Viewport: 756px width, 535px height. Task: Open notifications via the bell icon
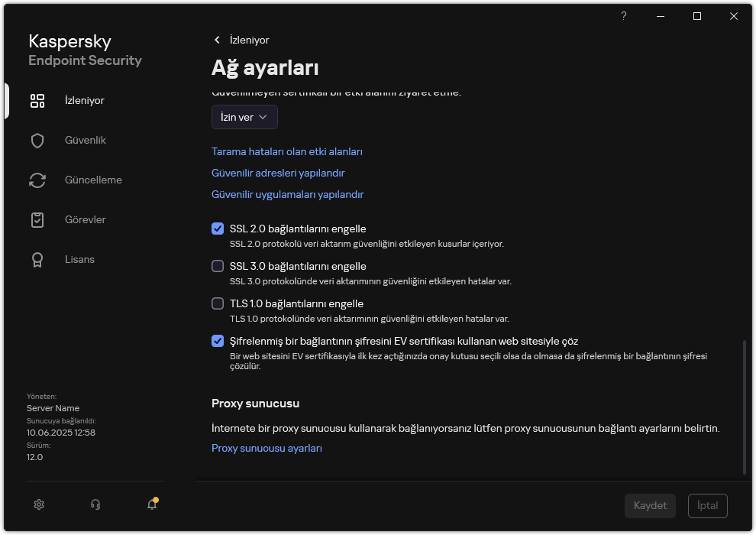[x=151, y=504]
